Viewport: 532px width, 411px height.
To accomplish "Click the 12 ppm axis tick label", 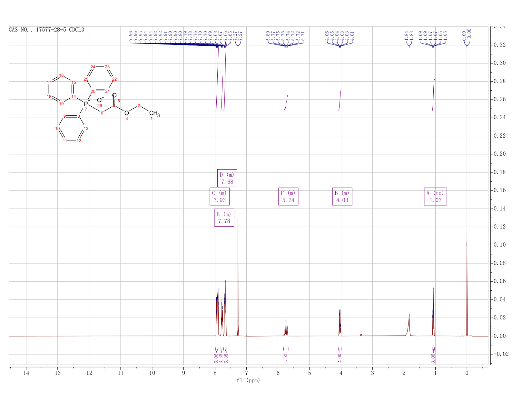I will point(89,373).
